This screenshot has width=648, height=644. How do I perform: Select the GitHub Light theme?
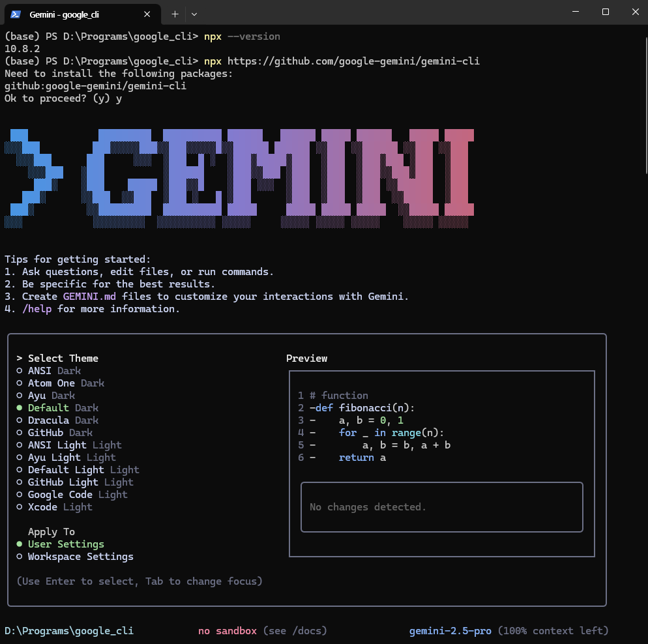tap(75, 482)
